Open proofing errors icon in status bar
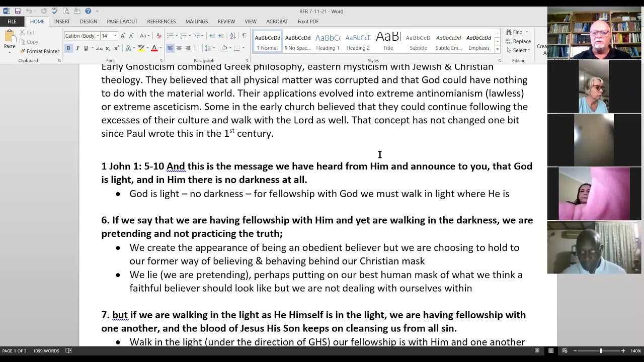Screen dimensions: 644x362 point(68,351)
